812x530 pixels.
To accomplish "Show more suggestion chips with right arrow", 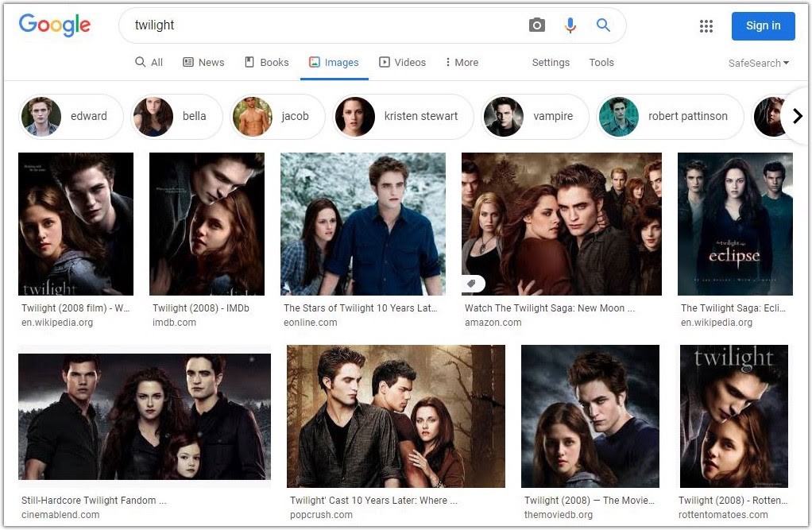I will click(x=798, y=116).
